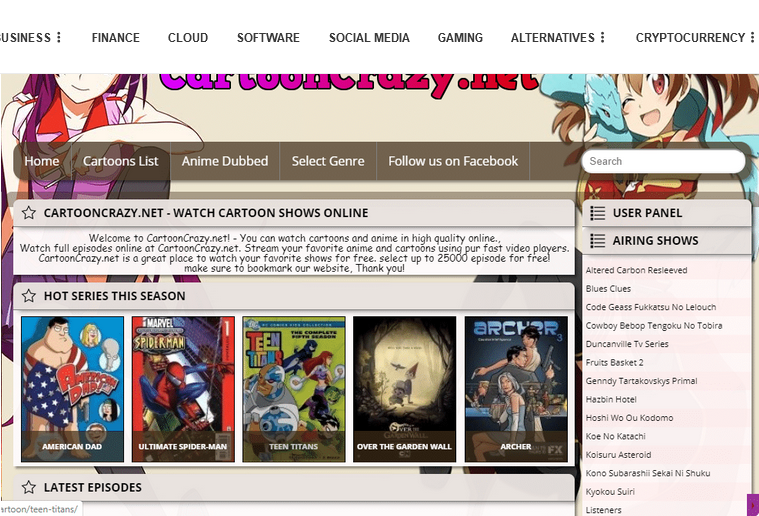Click Follow us on Facebook
The image size is (759, 516).
453,161
